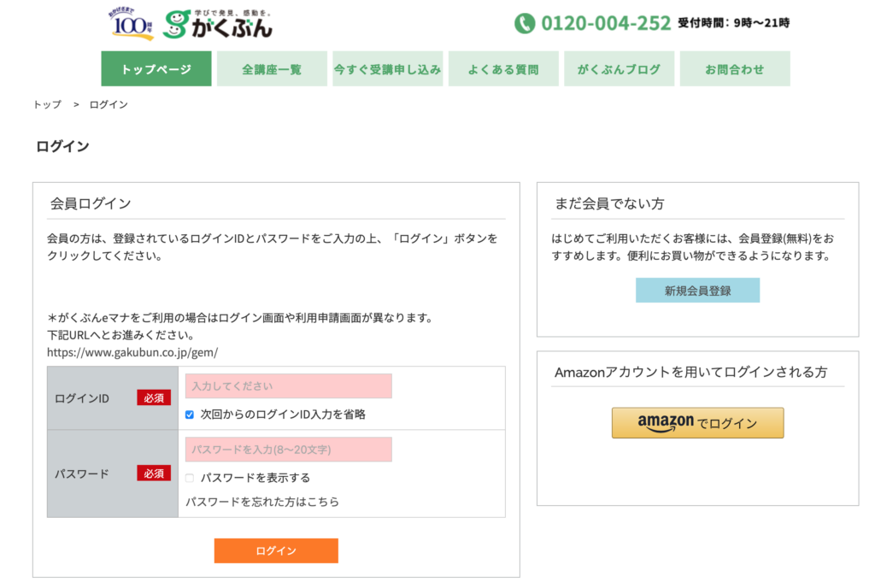Enable パスワードを表示する checkbox
875x588 pixels.
190,478
